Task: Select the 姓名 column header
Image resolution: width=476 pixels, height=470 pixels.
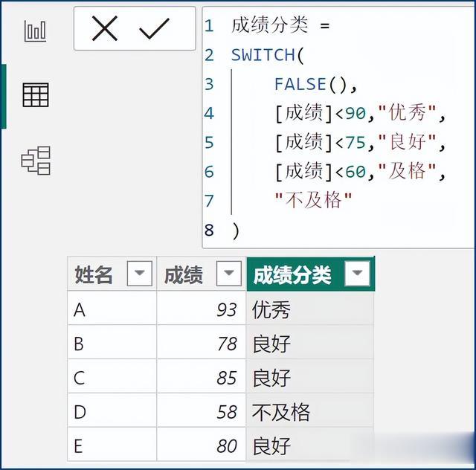Action: (112, 274)
